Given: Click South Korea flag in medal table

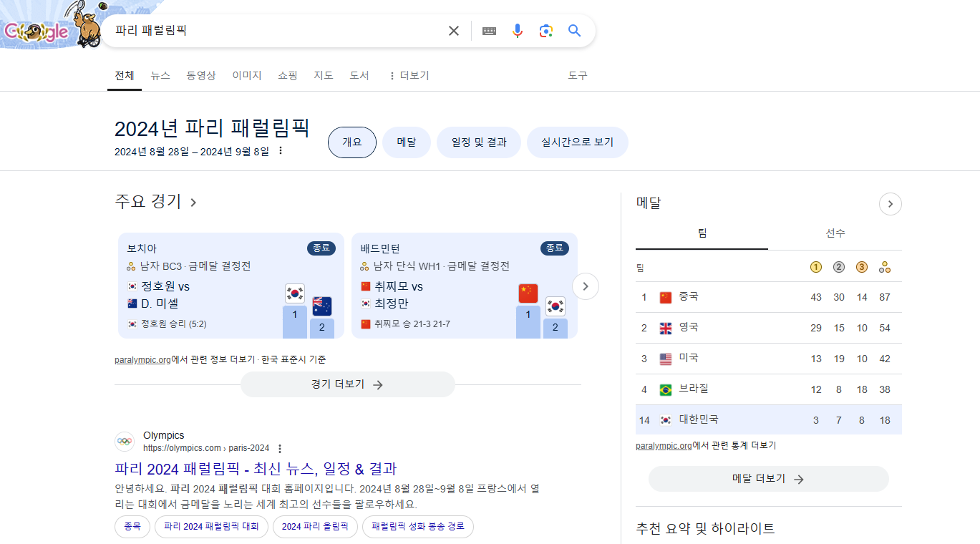Looking at the screenshot, I should click(x=666, y=420).
